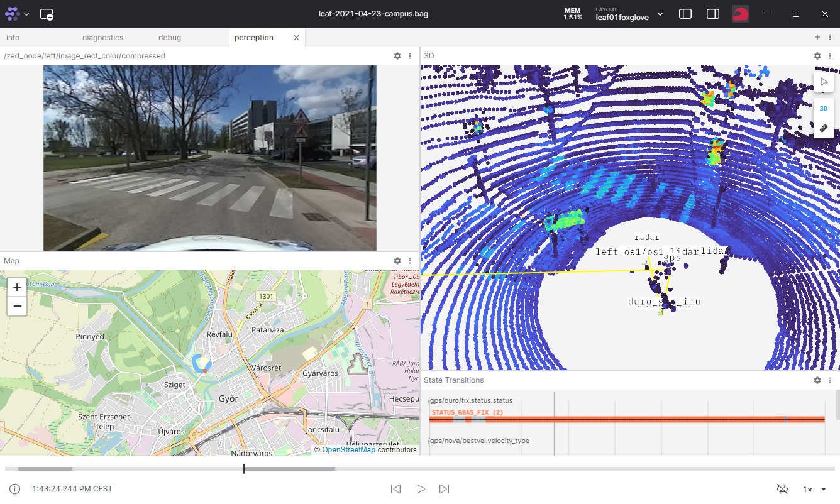This screenshot has width=840, height=504.
Task: Click the playback timeline scrubber bar
Action: click(x=420, y=469)
